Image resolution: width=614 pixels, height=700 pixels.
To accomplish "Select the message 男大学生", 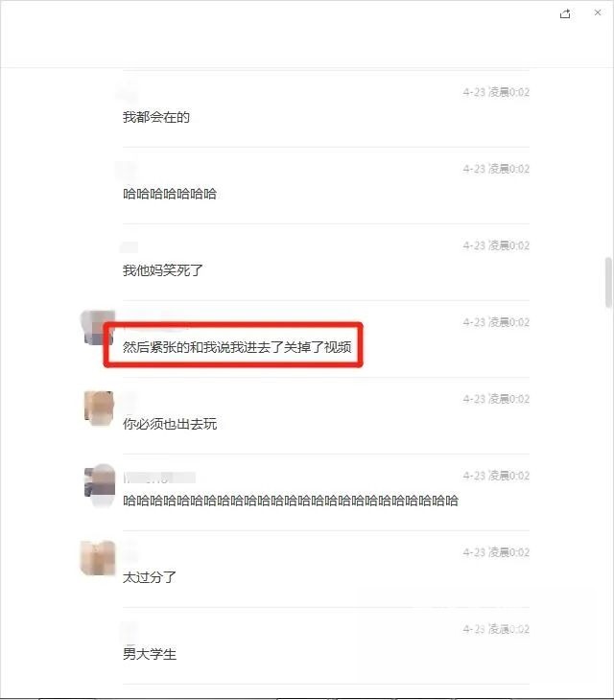I will click(149, 654).
